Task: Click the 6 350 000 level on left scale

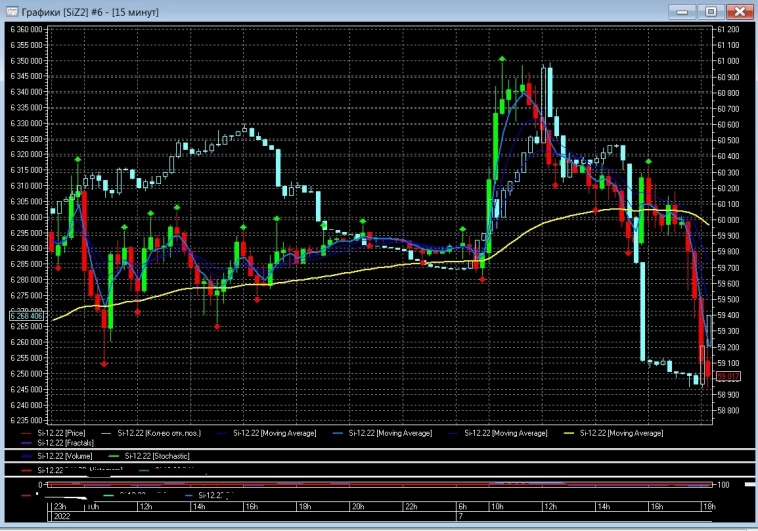Action: (x=24, y=61)
